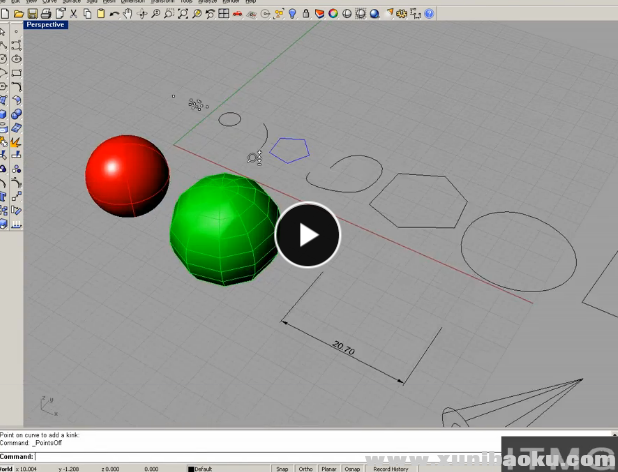
Task: Open the Help menu
Action: [250, 2]
